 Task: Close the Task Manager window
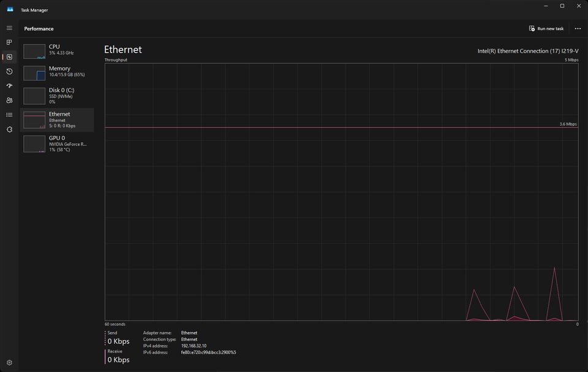[x=579, y=6]
